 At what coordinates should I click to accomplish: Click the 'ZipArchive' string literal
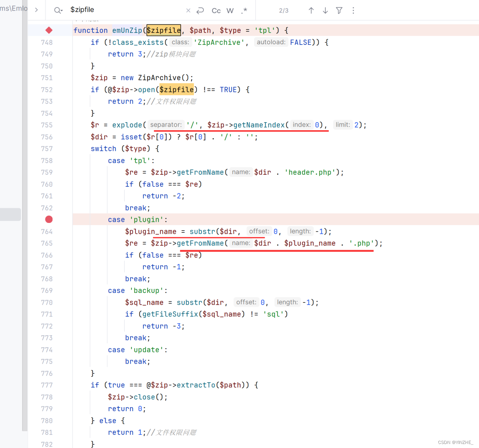point(219,42)
